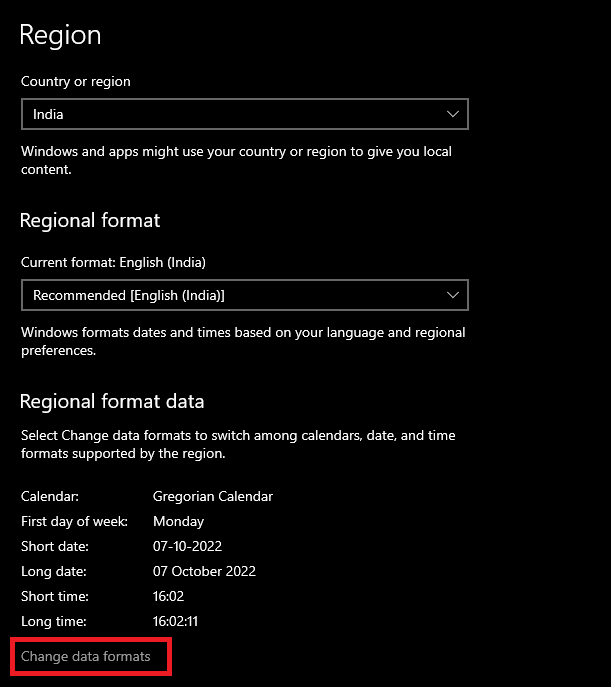Screen dimensions: 611x687
Task: Click the Current format: English (India) text
Action: tap(113, 262)
